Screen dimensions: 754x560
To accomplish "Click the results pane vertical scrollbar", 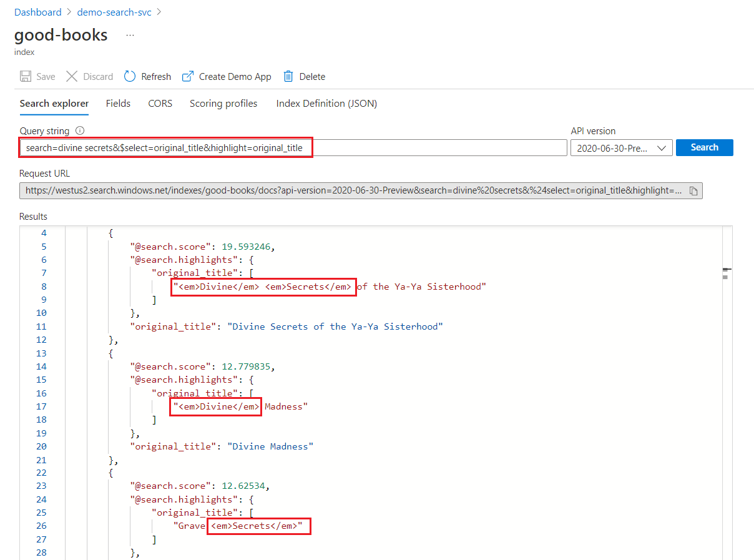I will 727,375.
